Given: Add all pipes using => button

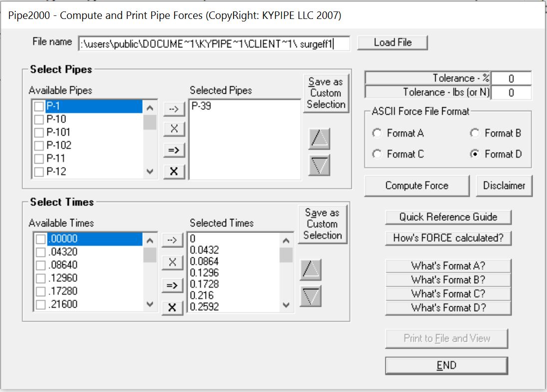Looking at the screenshot, I should coord(174,150).
